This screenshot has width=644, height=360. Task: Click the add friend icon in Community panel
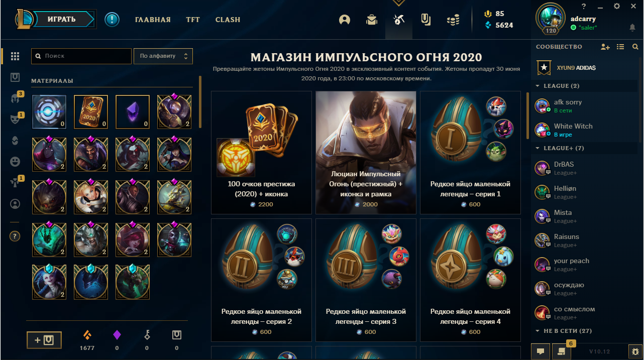605,47
